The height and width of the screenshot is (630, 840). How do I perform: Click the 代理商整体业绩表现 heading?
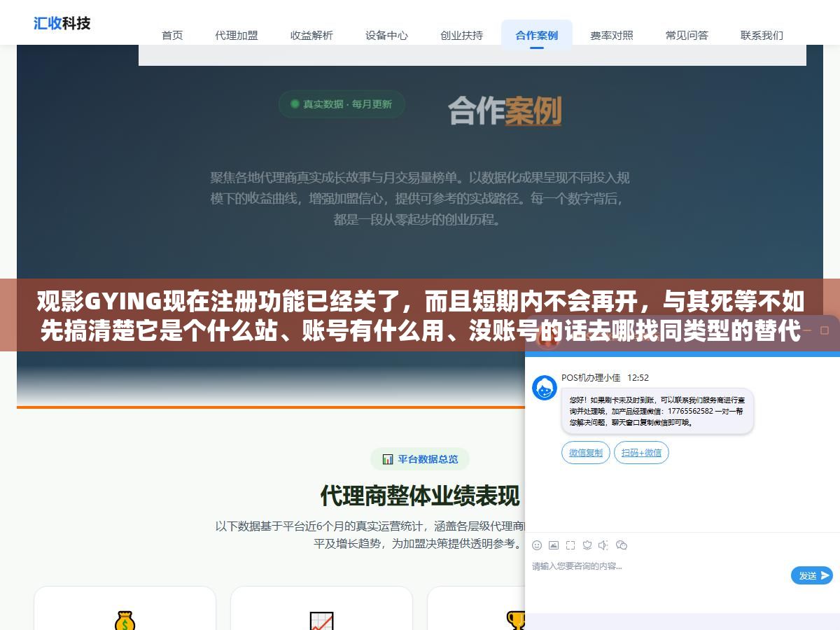click(420, 496)
